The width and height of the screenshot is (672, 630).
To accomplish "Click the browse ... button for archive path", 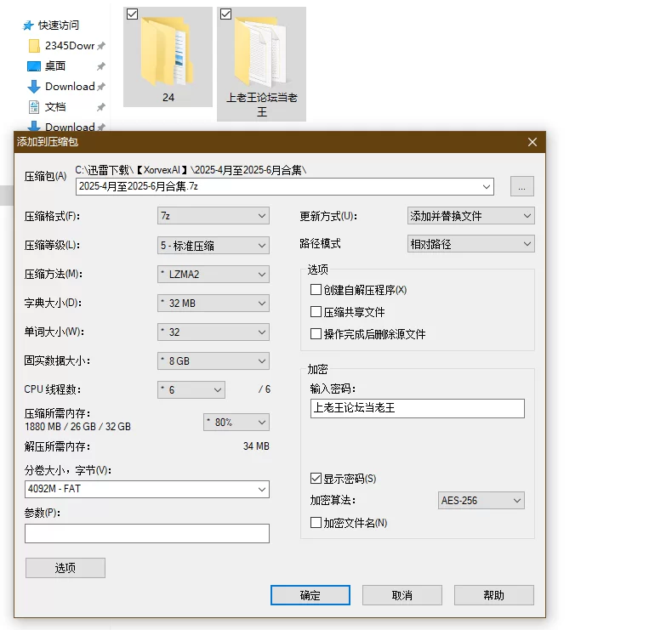I will [x=521, y=186].
